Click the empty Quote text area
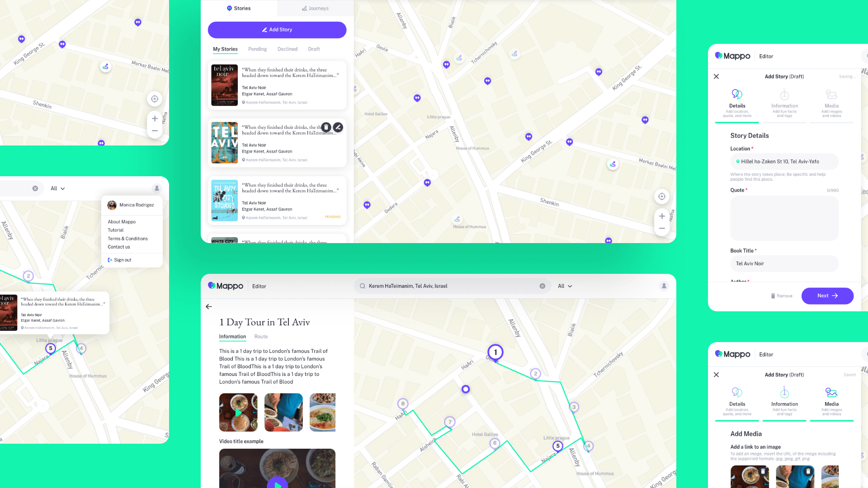The height and width of the screenshot is (488, 868). 784,218
